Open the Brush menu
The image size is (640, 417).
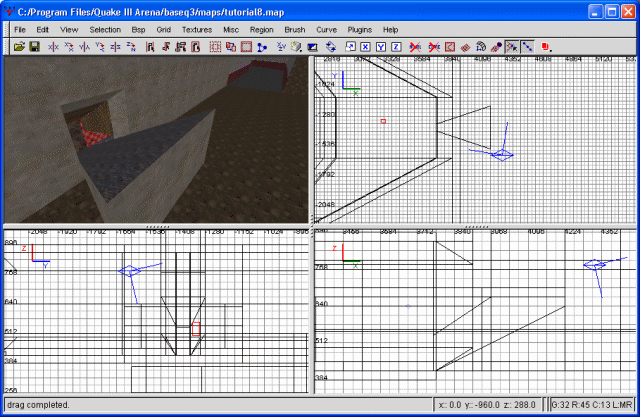[294, 30]
